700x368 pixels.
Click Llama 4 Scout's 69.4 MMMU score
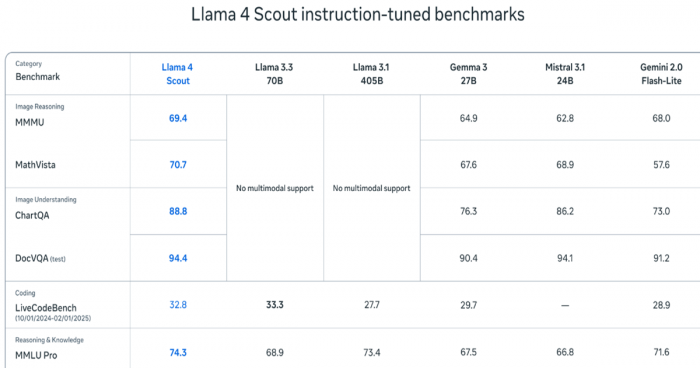tap(178, 118)
